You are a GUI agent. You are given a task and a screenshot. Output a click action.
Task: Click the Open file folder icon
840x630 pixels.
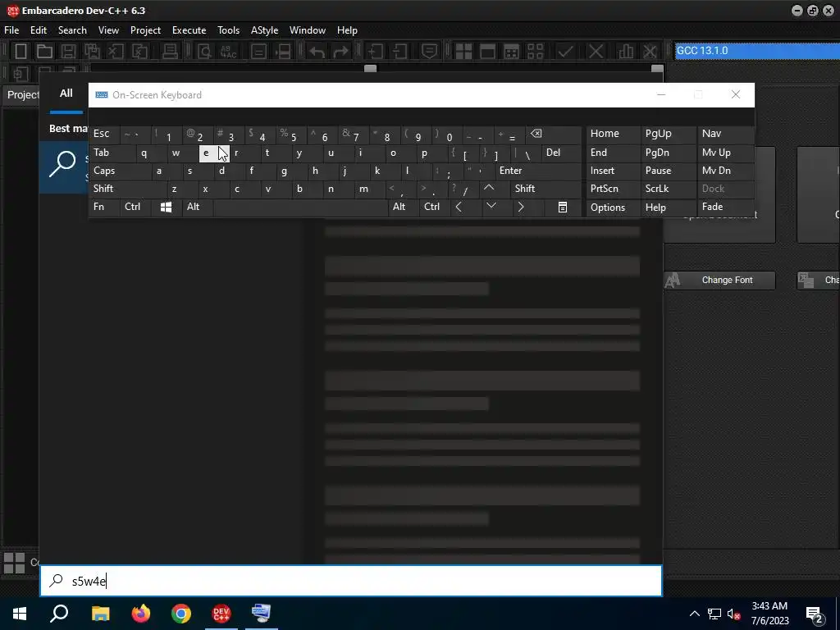coord(44,52)
